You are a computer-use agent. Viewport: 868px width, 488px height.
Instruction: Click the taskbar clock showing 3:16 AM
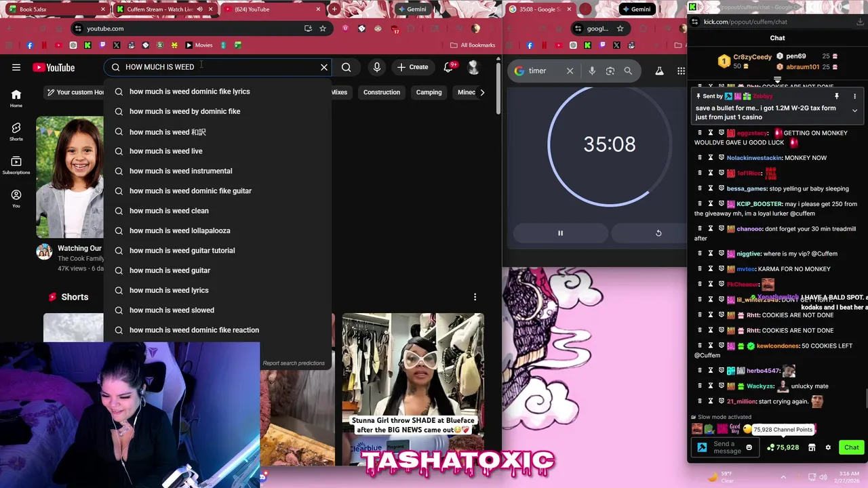click(x=848, y=476)
